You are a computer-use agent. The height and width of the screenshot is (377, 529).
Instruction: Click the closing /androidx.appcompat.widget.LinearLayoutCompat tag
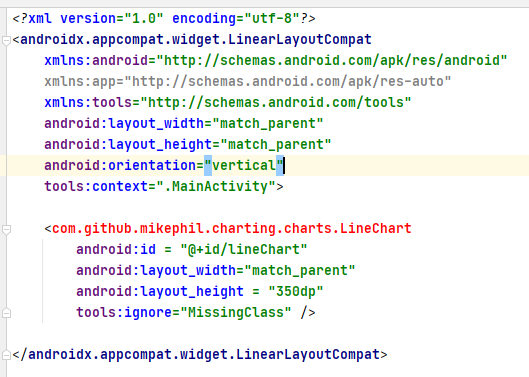(x=200, y=355)
